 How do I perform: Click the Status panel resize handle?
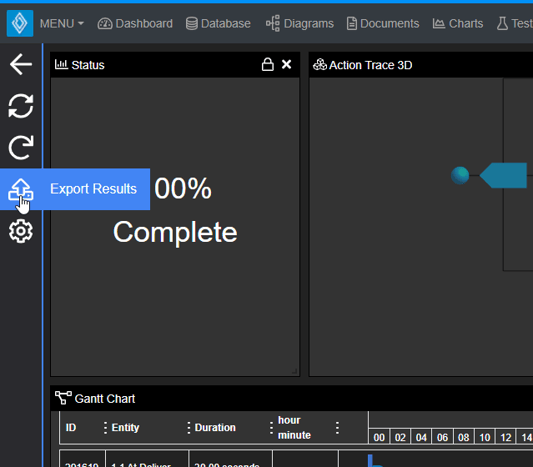295,371
